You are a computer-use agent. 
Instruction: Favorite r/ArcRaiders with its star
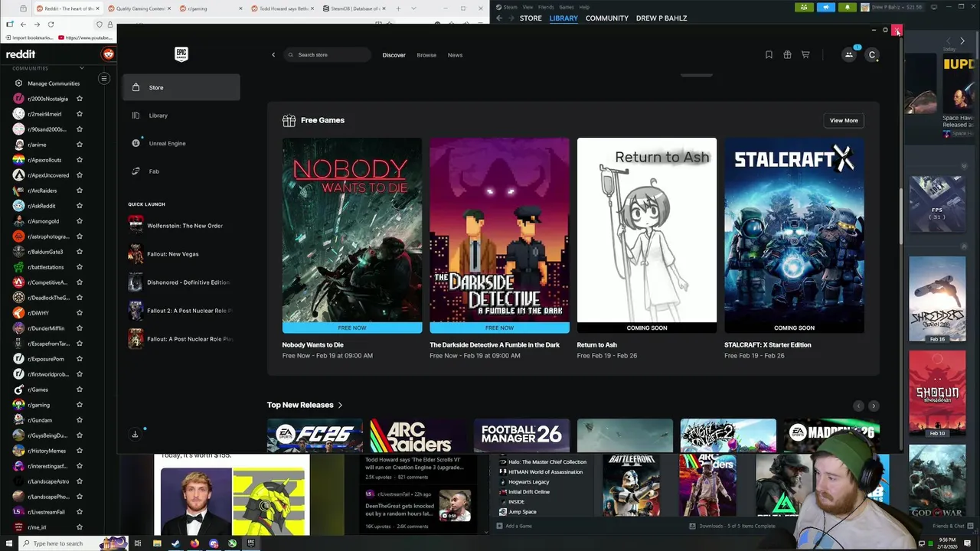(x=79, y=191)
